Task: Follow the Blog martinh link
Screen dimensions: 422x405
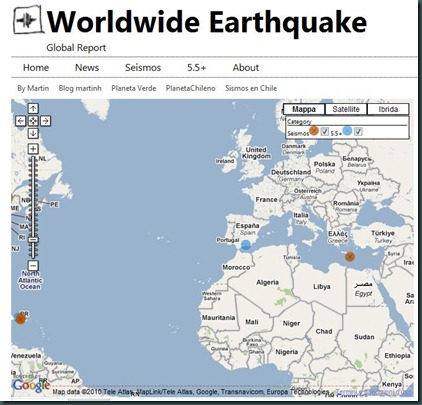Action: click(80, 88)
